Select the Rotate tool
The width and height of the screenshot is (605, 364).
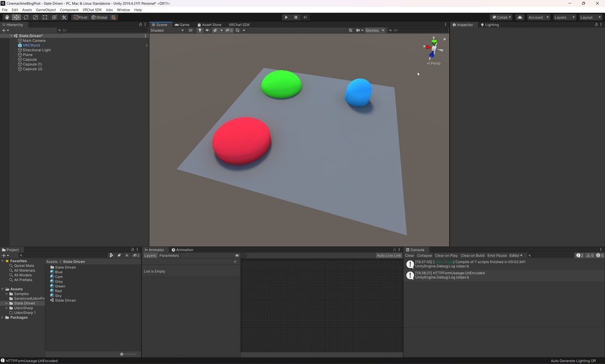click(x=26, y=17)
